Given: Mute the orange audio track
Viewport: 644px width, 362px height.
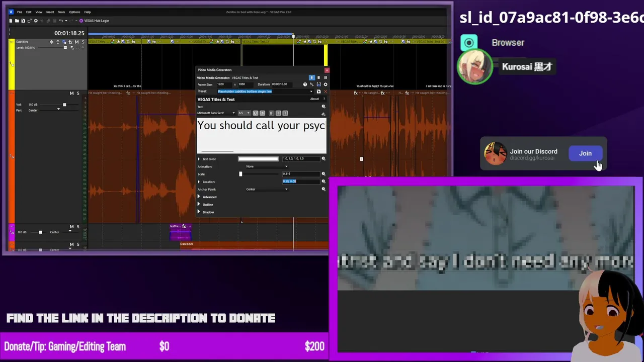Looking at the screenshot, I should click(x=71, y=93).
